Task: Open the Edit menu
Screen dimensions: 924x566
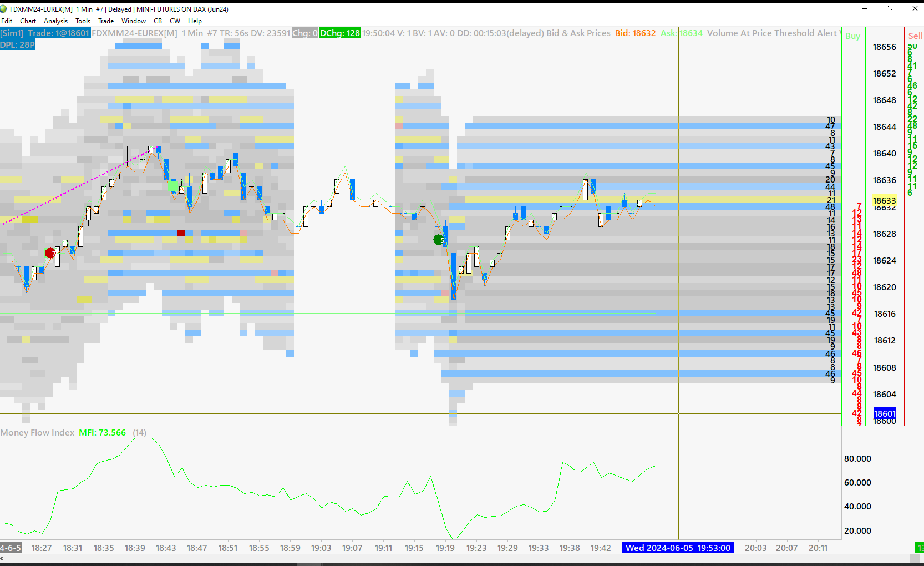Action: click(x=7, y=21)
